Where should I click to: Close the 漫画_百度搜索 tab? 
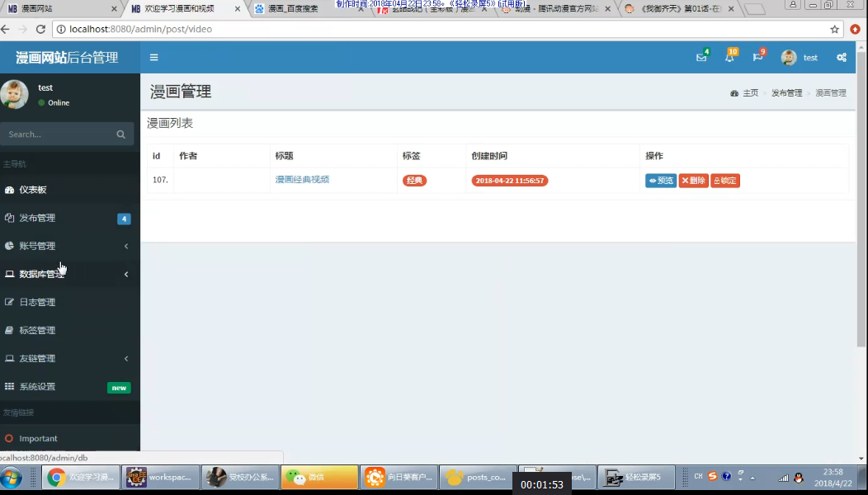[x=361, y=9]
